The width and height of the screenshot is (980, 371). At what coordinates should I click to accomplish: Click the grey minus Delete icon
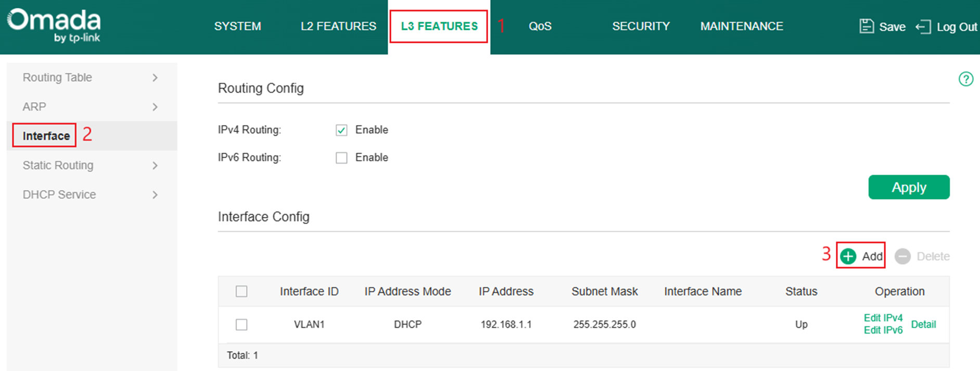[x=902, y=256]
